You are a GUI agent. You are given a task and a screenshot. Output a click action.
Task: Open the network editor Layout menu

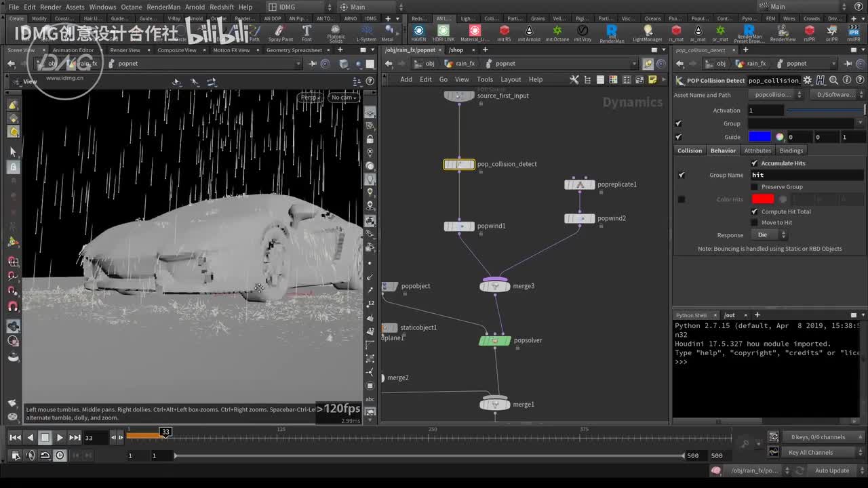[511, 79]
